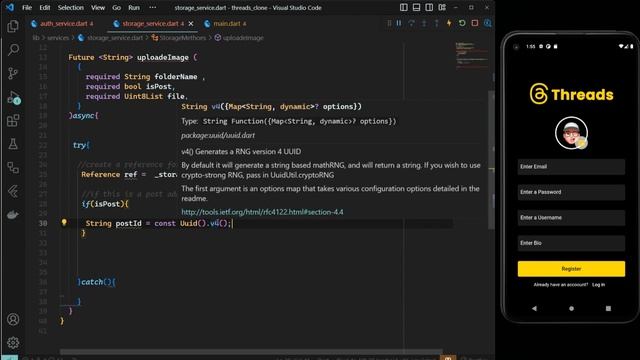Trigger Flutter Hot Reload lightning icon

pos(449,23)
